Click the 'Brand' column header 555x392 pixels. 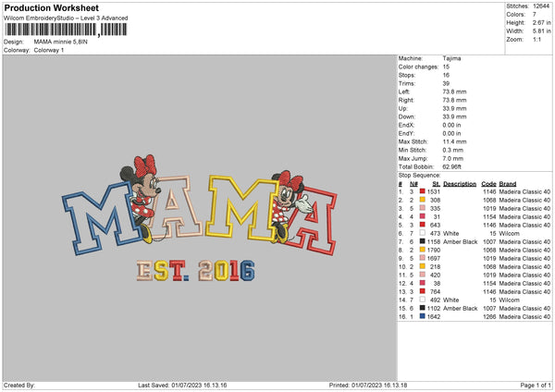508,184
